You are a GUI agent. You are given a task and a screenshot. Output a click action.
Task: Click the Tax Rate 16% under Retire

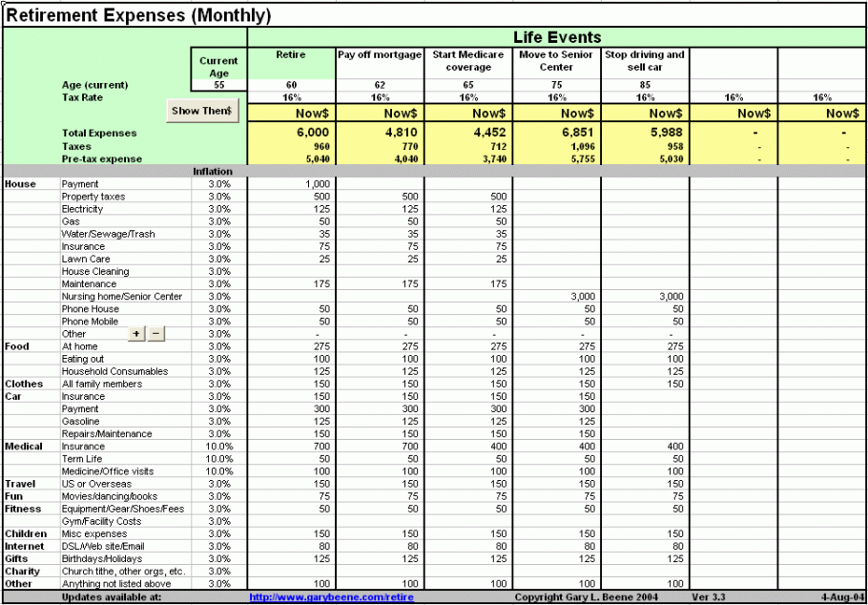click(x=291, y=97)
